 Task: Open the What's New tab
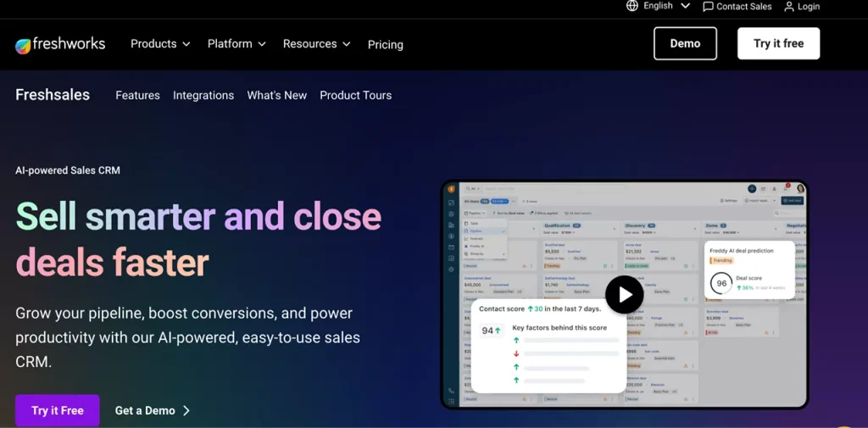(277, 95)
